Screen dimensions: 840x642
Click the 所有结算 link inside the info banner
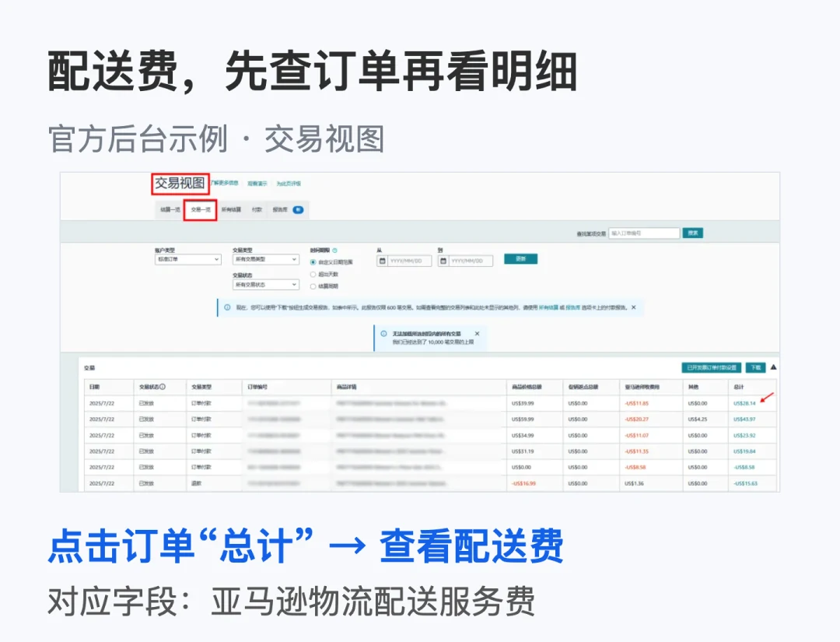(x=548, y=307)
